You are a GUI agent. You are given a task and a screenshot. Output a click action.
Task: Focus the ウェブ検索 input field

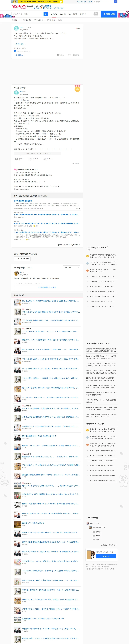pyautogui.click(x=103, y=2)
